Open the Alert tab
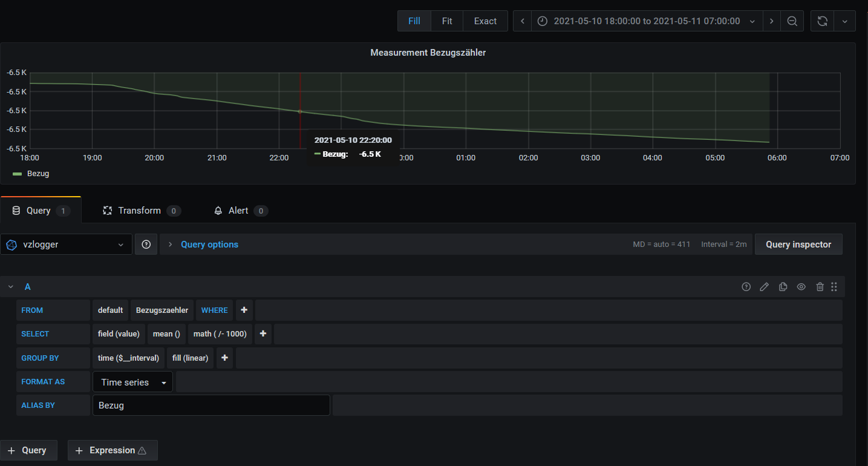 tap(238, 211)
